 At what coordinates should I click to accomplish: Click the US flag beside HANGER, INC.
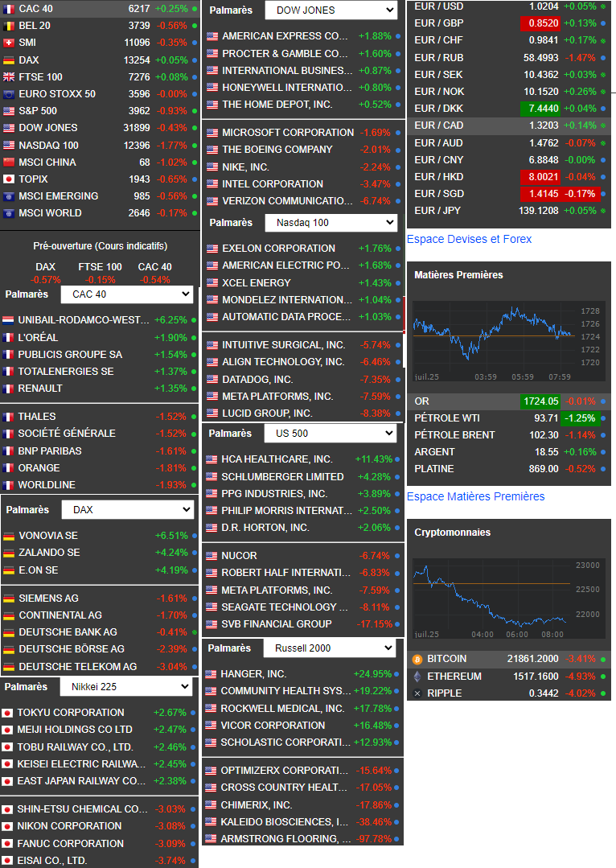(x=211, y=674)
